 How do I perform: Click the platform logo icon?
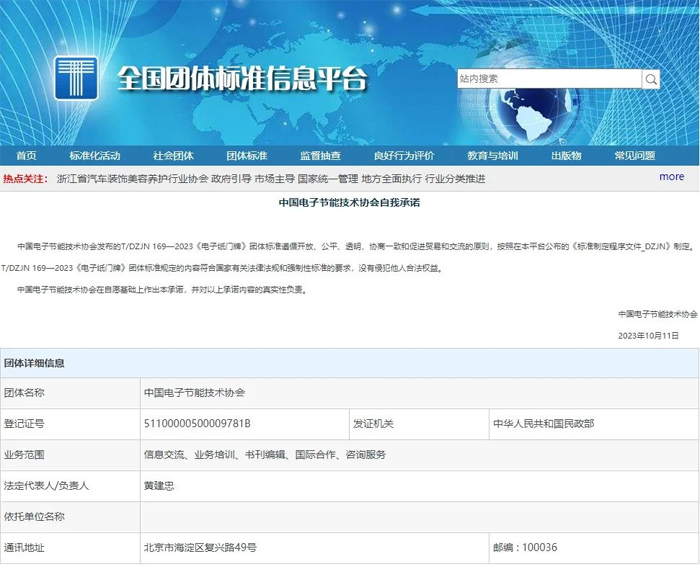tap(76, 77)
